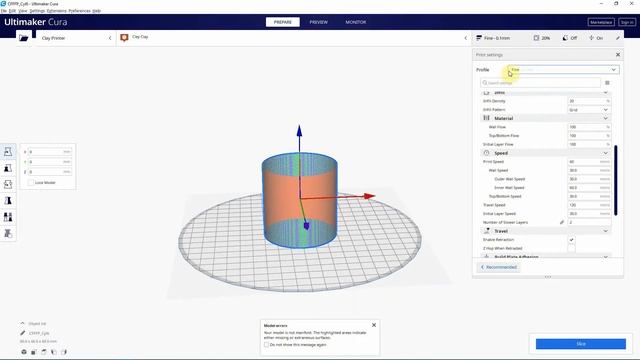Click the Print Speed value field
This screenshot has height=360, width=640.
[589, 162]
